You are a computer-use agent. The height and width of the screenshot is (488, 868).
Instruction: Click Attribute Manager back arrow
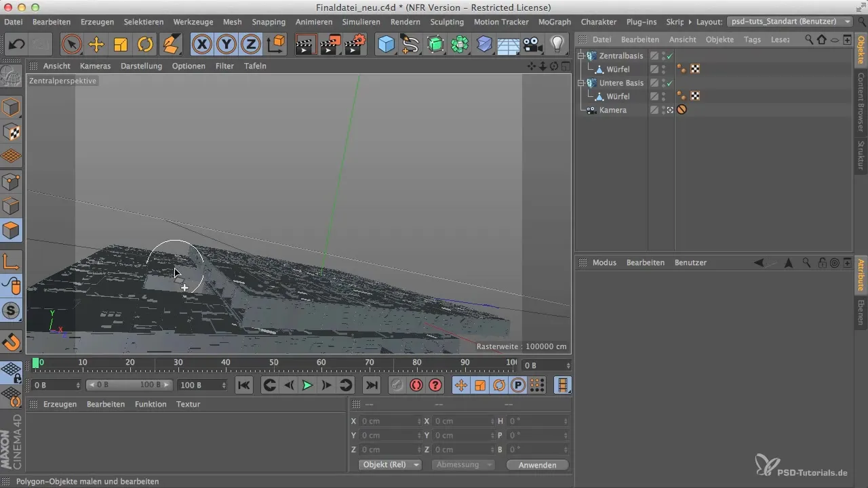click(x=759, y=262)
